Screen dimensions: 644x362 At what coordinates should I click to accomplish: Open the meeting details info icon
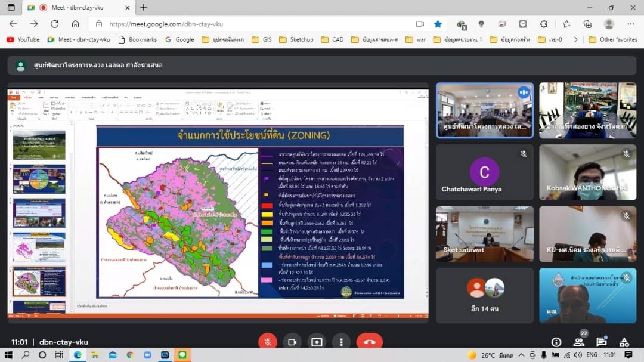click(556, 342)
